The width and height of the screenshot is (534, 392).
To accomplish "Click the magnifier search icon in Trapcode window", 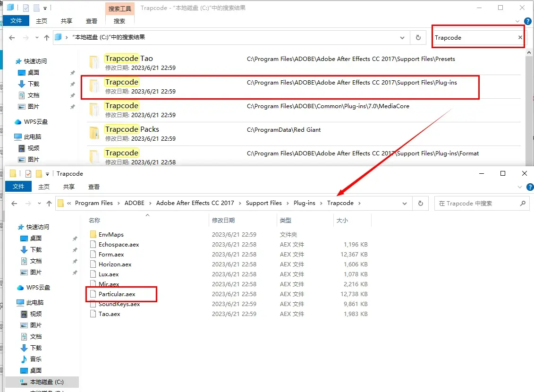I will coord(523,204).
